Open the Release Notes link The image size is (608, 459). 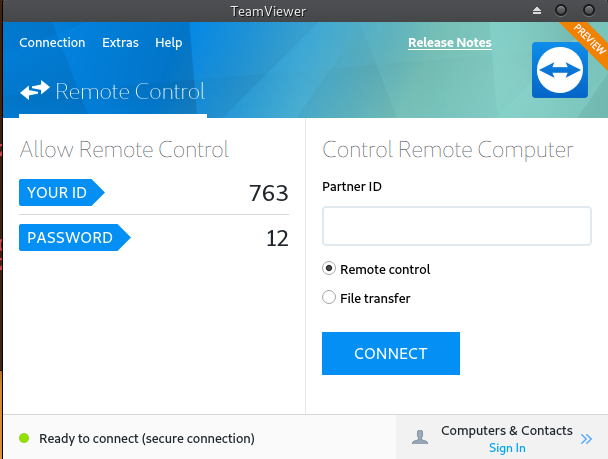pyautogui.click(x=450, y=43)
